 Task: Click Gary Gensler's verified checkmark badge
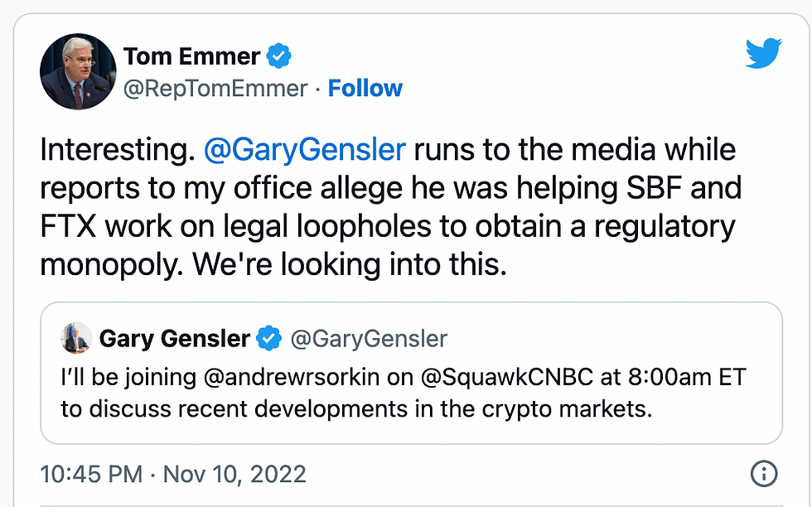point(269,339)
